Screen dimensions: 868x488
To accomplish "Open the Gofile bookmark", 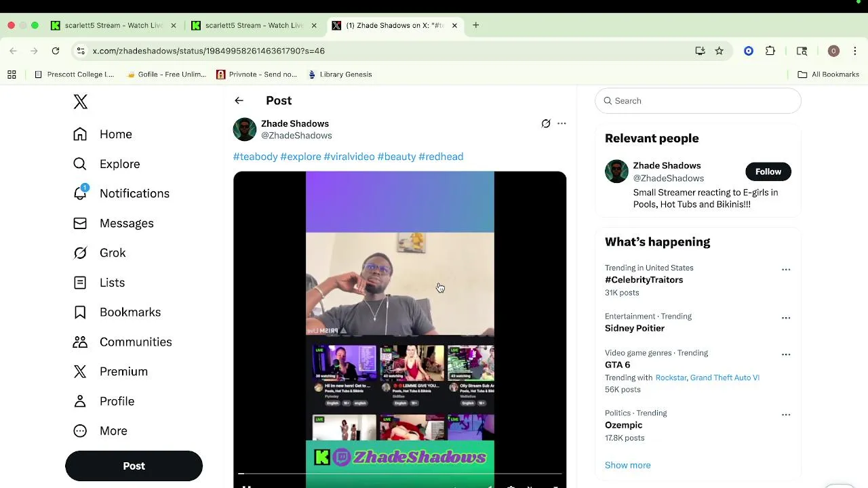I will (x=166, y=75).
